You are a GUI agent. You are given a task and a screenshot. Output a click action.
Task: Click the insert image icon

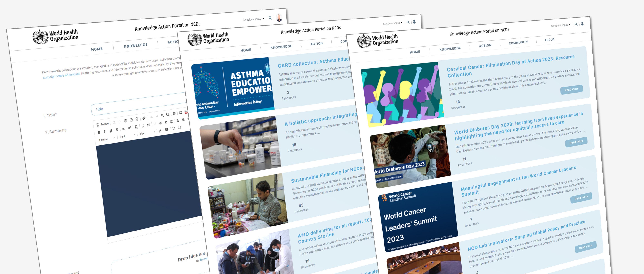[180, 113]
